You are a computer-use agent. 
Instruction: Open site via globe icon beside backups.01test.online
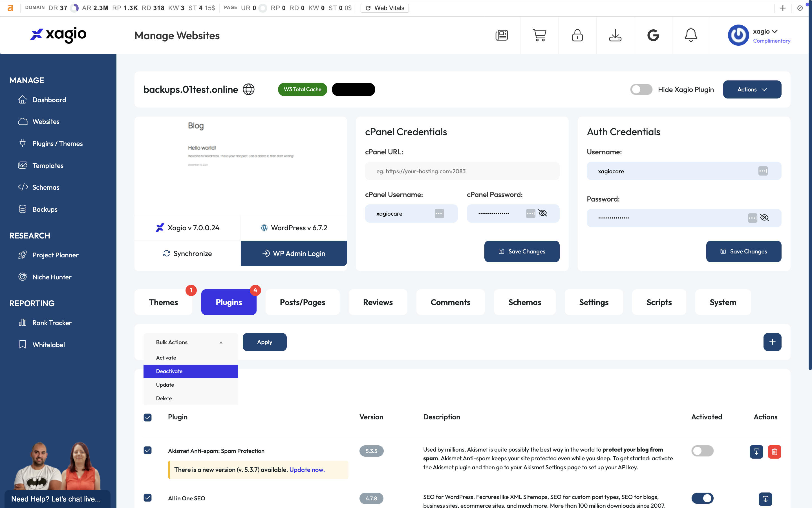249,89
